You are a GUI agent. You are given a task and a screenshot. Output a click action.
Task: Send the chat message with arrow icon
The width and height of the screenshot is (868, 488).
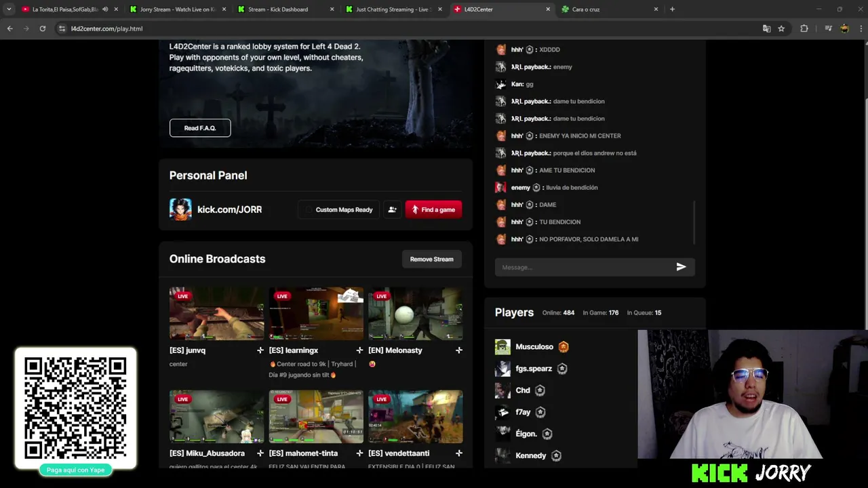(681, 267)
